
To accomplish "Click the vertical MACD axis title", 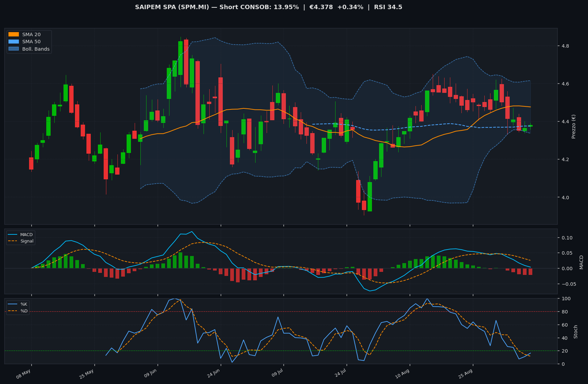I will pyautogui.click(x=581, y=262).
